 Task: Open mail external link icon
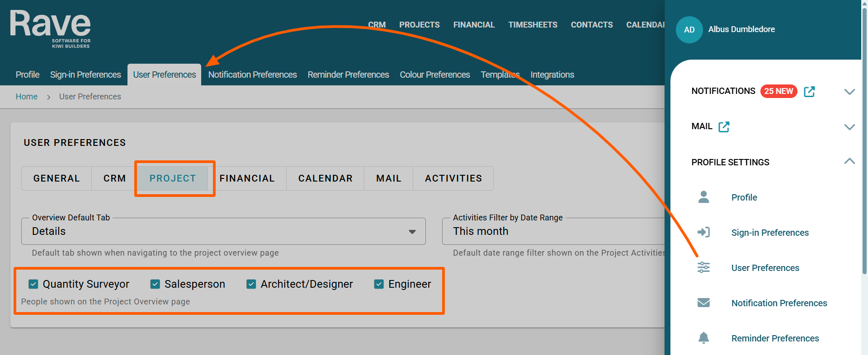[724, 127]
